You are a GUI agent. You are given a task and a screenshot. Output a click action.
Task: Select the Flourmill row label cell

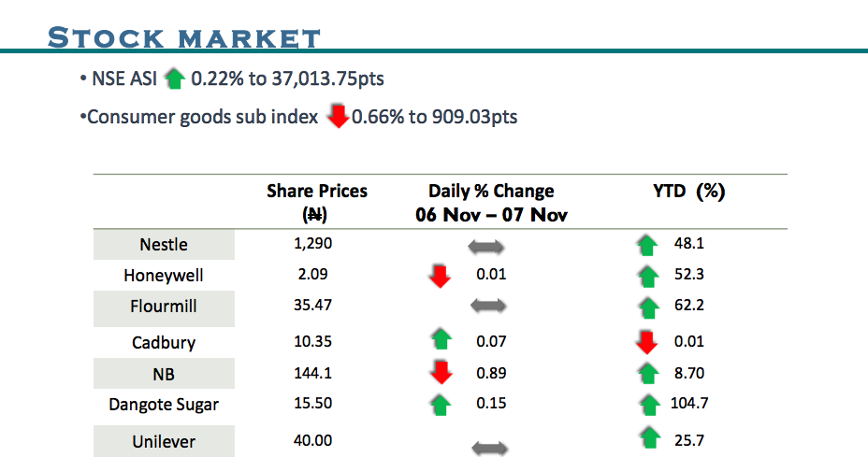pyautogui.click(x=164, y=307)
